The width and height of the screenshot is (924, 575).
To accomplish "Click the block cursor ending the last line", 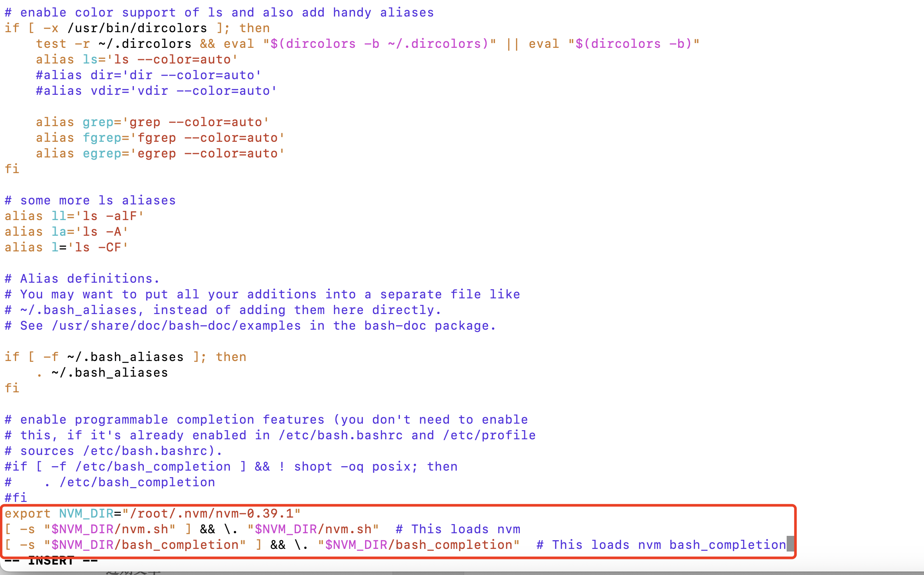I will coord(790,544).
